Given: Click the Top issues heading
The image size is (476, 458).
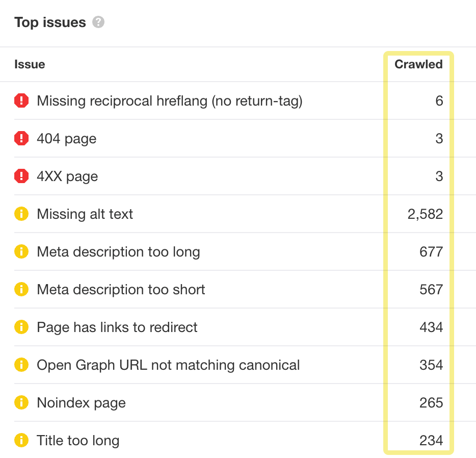Looking at the screenshot, I should point(50,22).
